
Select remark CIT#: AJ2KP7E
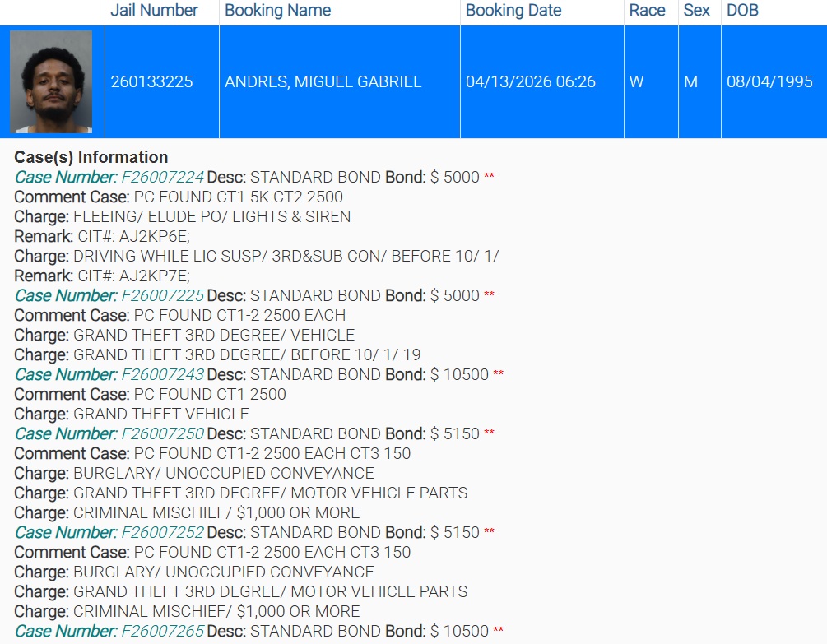pos(134,276)
